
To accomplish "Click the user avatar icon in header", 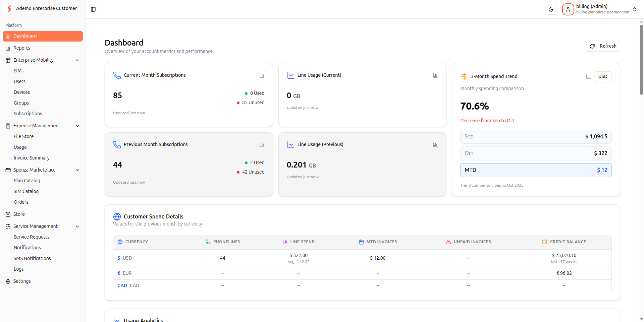I will pyautogui.click(x=568, y=9).
